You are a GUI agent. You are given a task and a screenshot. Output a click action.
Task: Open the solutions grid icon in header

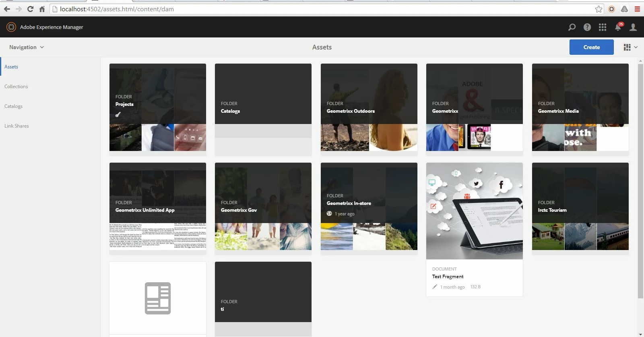point(603,27)
